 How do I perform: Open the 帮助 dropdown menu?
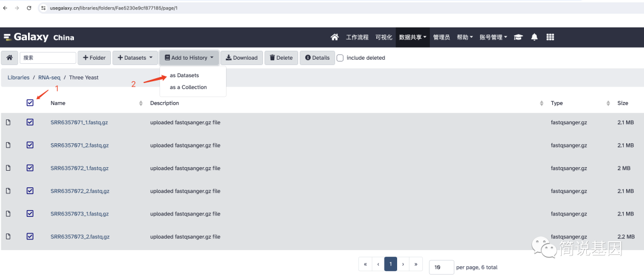pyautogui.click(x=465, y=37)
